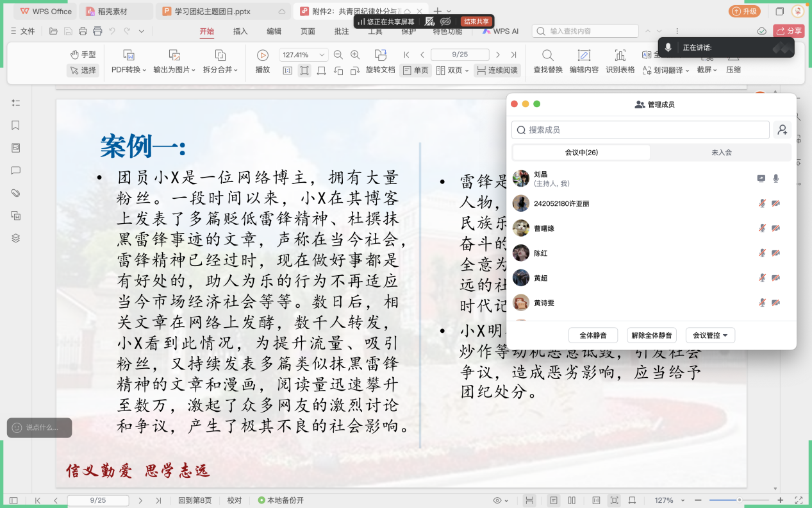Switch to Single Page (单页) view
This screenshot has height=508, width=812.
click(415, 71)
